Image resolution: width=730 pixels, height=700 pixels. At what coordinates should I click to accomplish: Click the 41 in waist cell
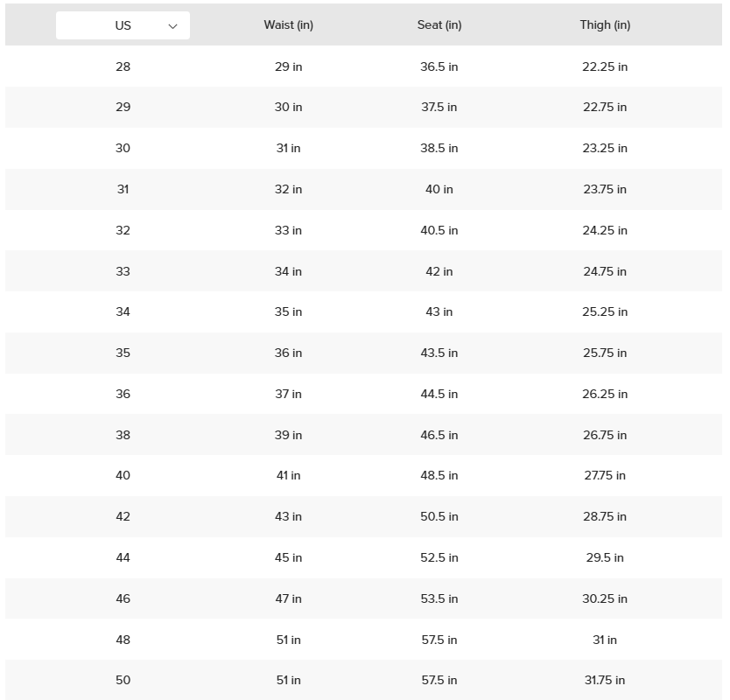288,475
